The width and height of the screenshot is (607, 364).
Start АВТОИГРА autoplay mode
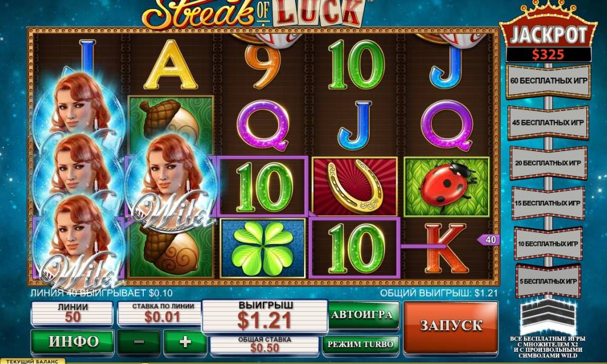coord(363,315)
